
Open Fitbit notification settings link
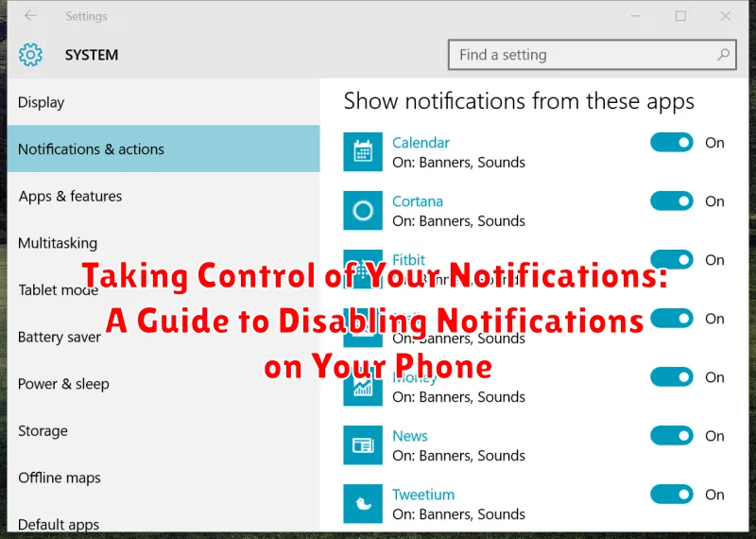pyautogui.click(x=408, y=260)
